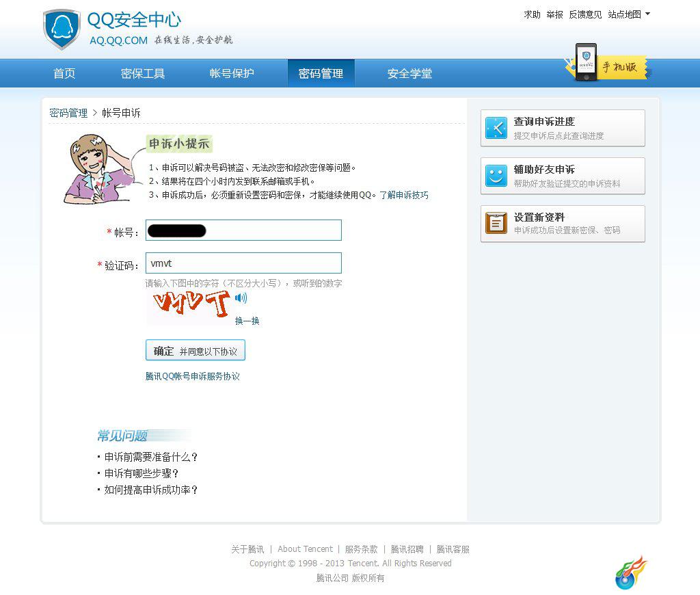Click the 常见问题 heading
The height and width of the screenshot is (595, 700).
pyautogui.click(x=122, y=436)
